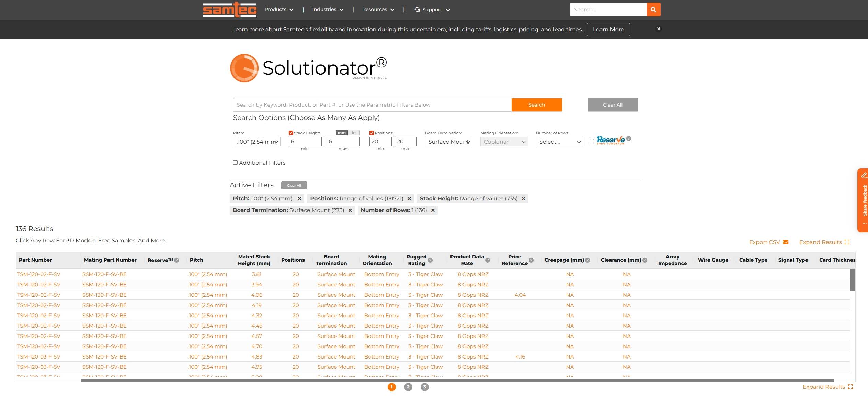Click the orange search magnifier icon
Viewport: 868px width, 397px height.
tap(653, 10)
